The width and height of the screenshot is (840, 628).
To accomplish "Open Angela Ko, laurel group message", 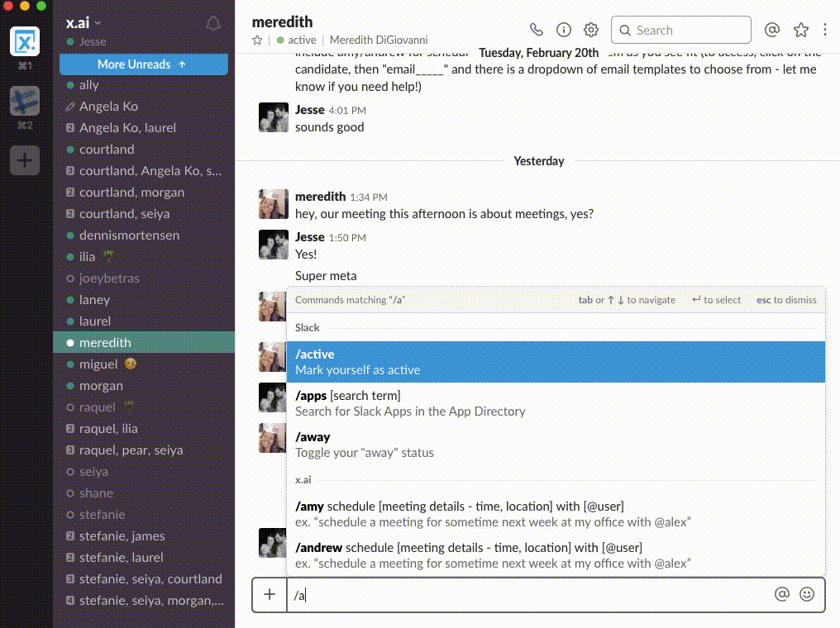I will [x=144, y=128].
